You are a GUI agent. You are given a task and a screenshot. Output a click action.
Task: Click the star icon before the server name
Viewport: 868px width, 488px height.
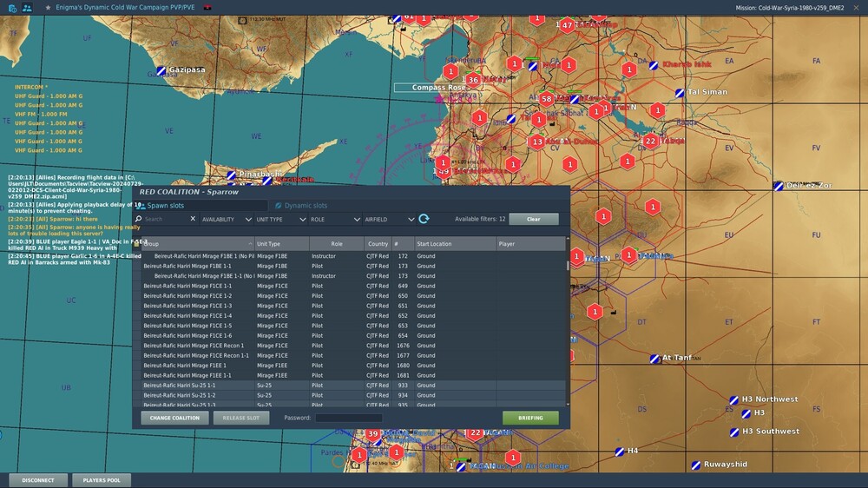[x=49, y=7]
